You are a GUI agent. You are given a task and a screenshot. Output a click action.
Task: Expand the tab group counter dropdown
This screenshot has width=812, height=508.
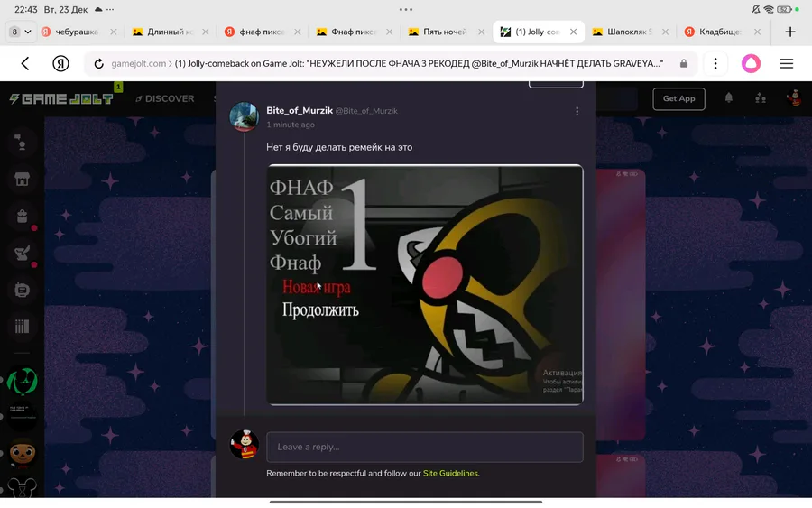click(x=22, y=32)
